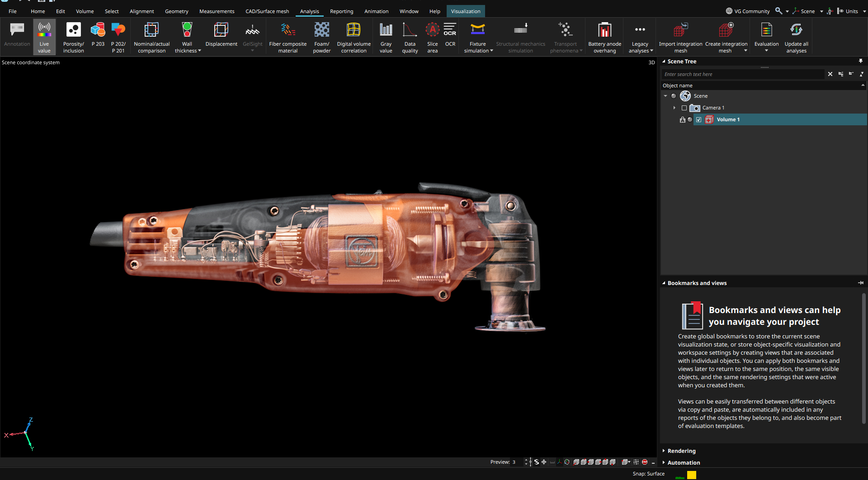This screenshot has width=868, height=480.
Task: Click the Object name column header
Action: pyautogui.click(x=763, y=86)
